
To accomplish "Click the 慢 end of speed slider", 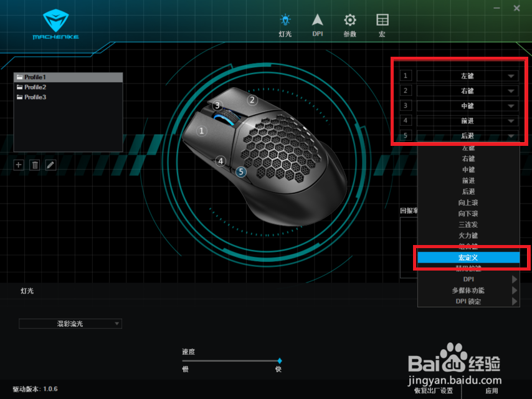I will (x=185, y=369).
